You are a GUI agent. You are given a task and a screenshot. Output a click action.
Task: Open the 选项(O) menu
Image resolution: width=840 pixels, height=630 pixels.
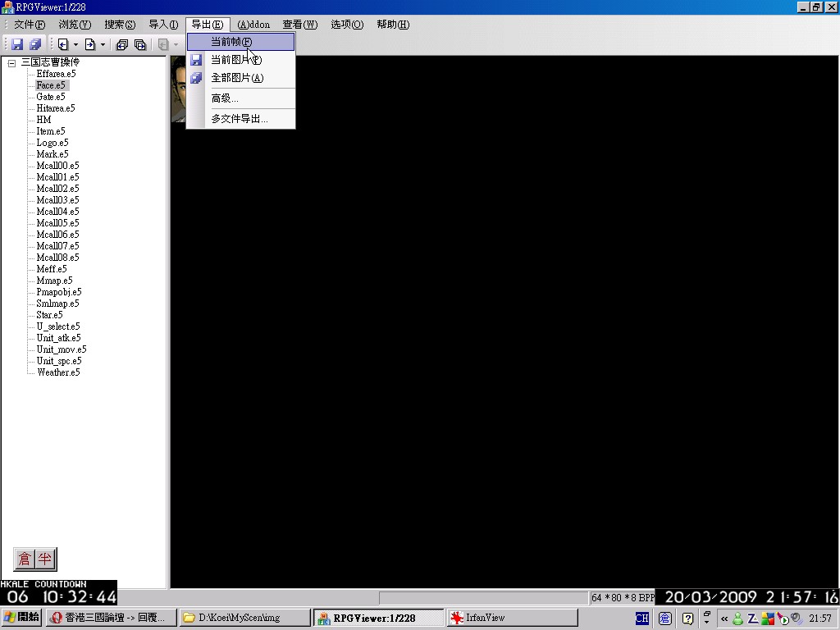point(347,25)
